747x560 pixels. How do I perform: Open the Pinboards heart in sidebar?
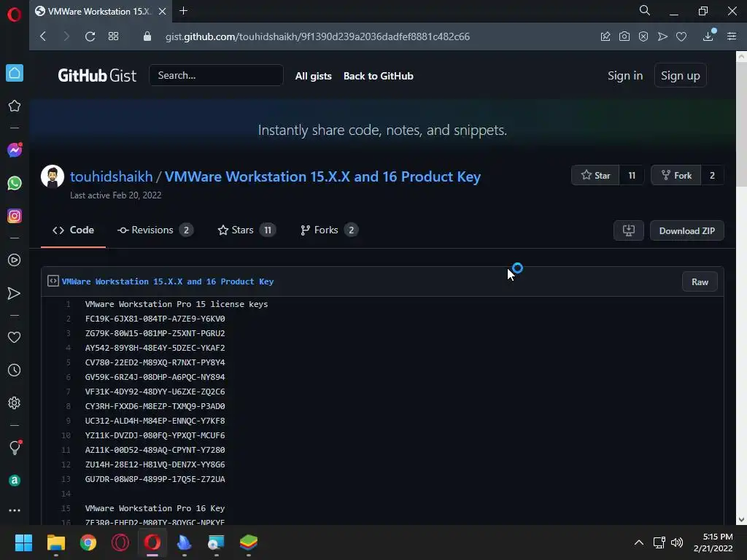pos(15,337)
